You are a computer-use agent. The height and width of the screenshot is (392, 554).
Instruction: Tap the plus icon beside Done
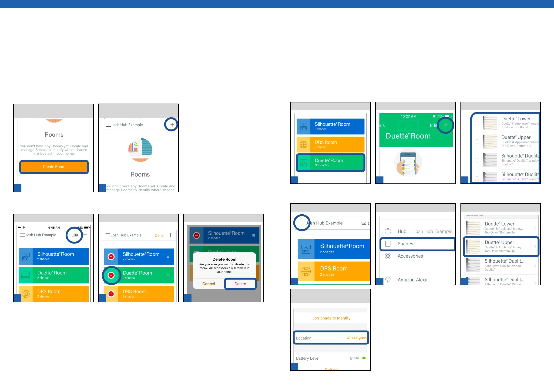click(170, 235)
